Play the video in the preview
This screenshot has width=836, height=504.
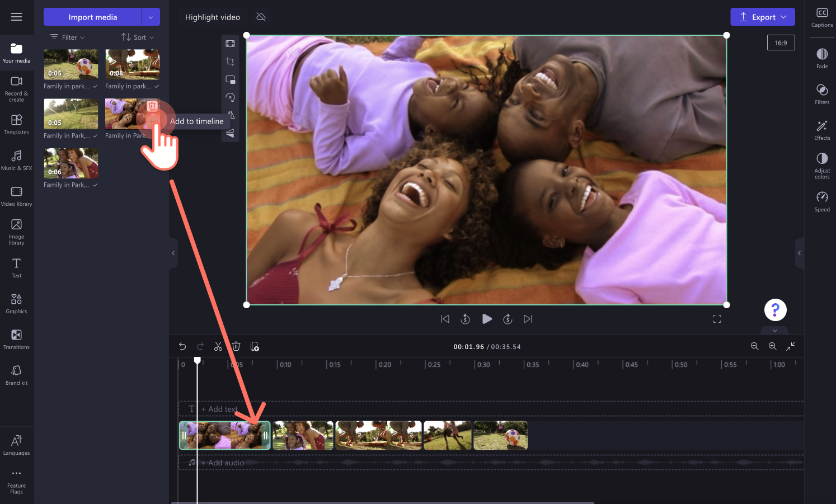(486, 319)
